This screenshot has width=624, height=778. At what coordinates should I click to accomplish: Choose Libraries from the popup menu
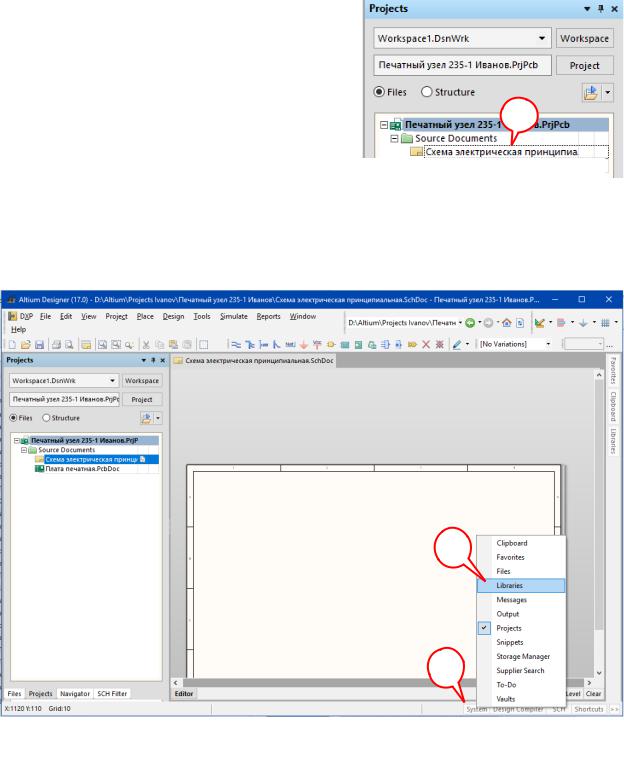click(520, 585)
